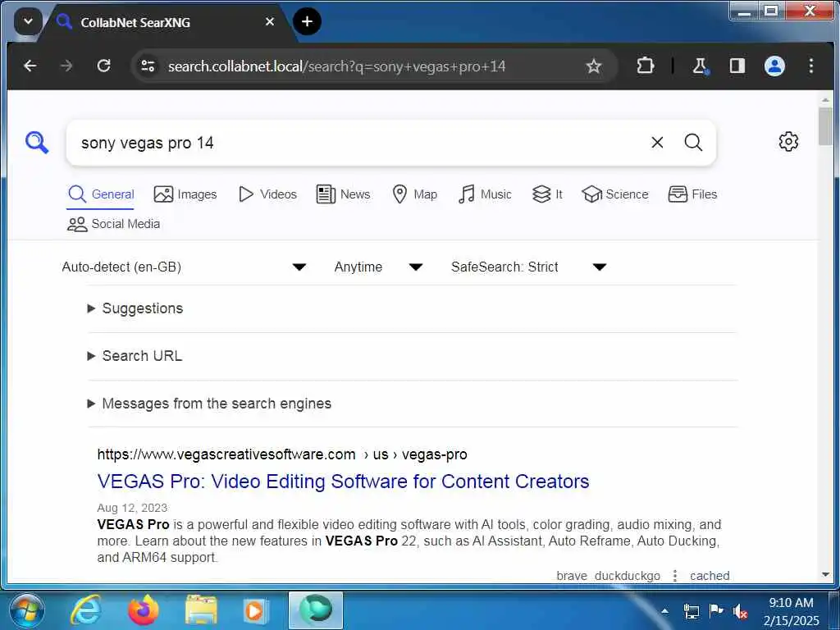Screen dimensions: 840x630
Task: Click the scrollbar down arrow
Action: tap(825, 575)
